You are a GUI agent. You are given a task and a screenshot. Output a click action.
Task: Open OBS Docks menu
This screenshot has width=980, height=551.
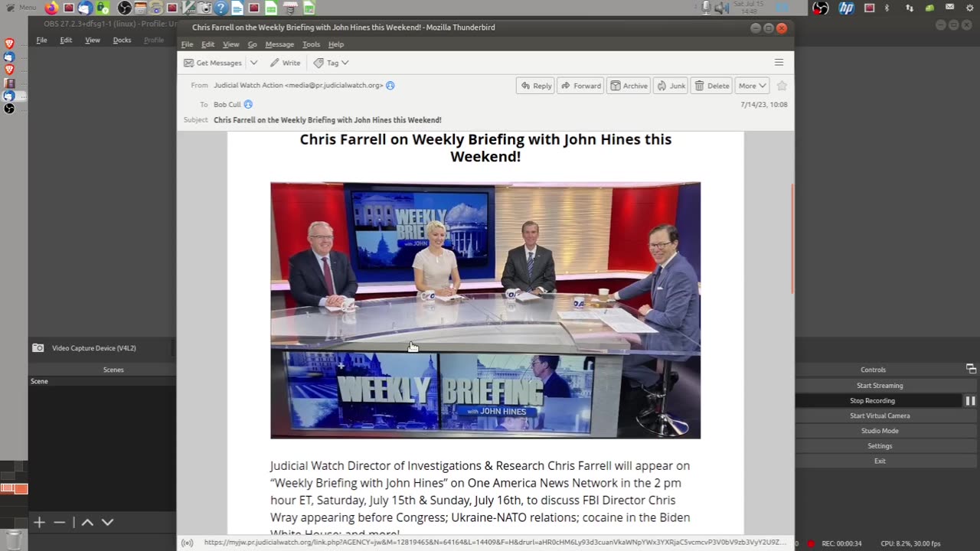coord(122,40)
